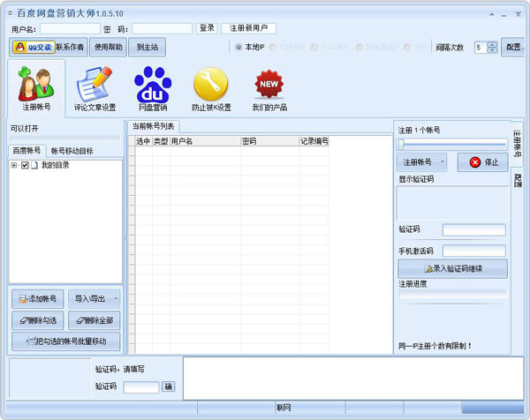
Task: Click the right-panel 验证码 input field
Action: pyautogui.click(x=473, y=230)
